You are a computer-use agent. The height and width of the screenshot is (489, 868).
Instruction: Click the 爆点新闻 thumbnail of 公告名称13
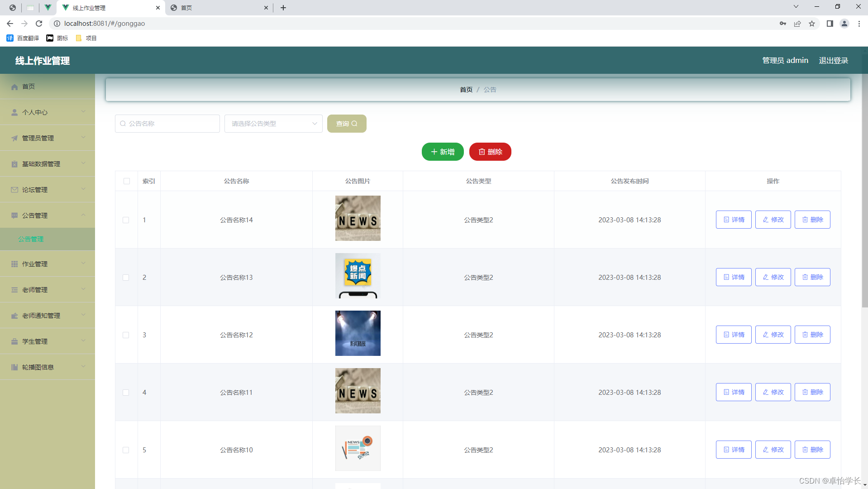tap(358, 276)
